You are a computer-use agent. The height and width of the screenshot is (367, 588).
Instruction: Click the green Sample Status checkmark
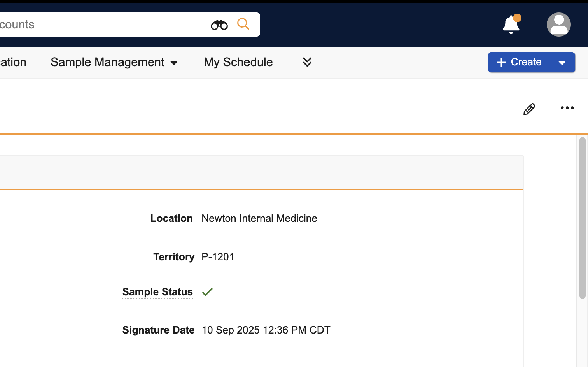pyautogui.click(x=207, y=292)
